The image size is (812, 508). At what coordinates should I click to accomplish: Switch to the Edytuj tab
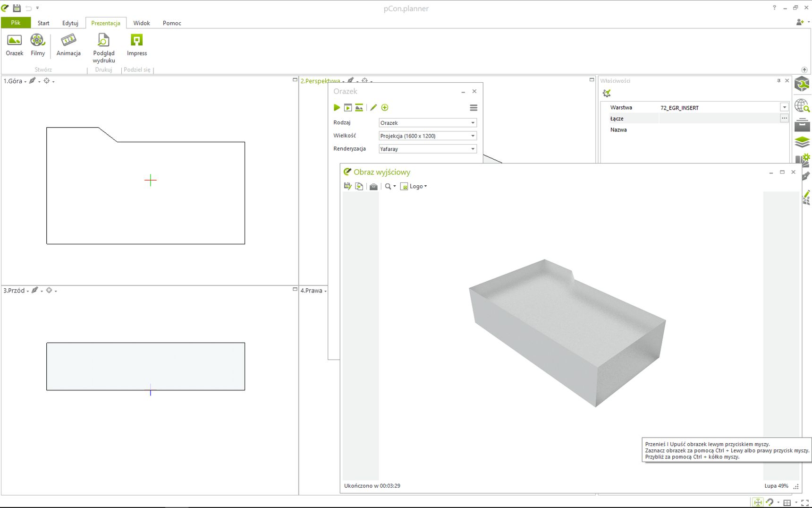70,23
